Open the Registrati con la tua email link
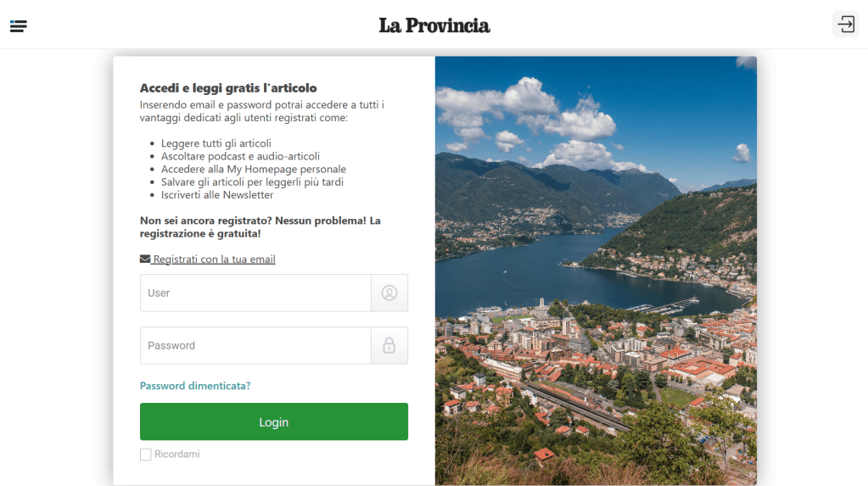This screenshot has width=868, height=486. [x=214, y=260]
